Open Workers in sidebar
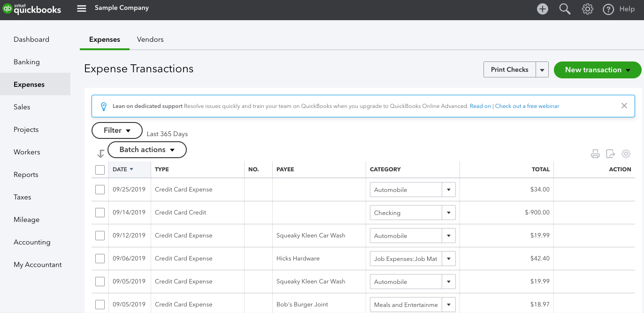The height and width of the screenshot is (313, 644). coord(27,152)
